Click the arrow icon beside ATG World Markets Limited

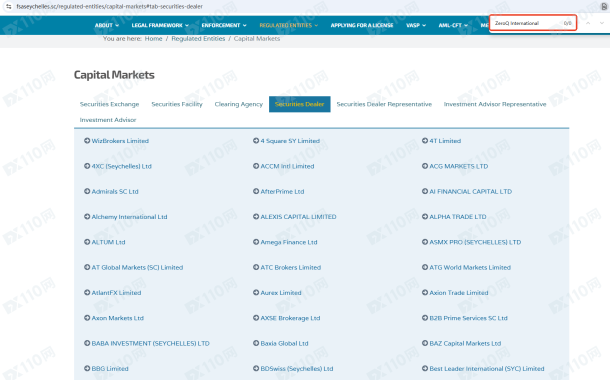pyautogui.click(x=425, y=267)
